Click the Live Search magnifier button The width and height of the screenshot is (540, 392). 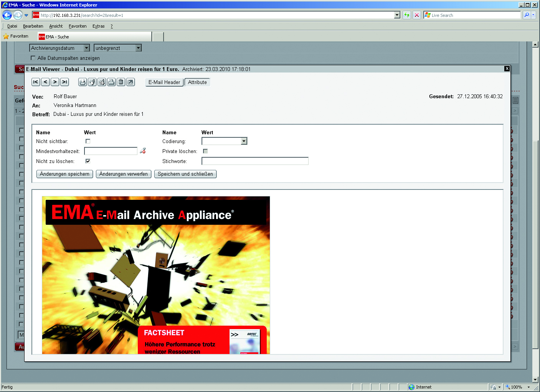[x=527, y=15]
